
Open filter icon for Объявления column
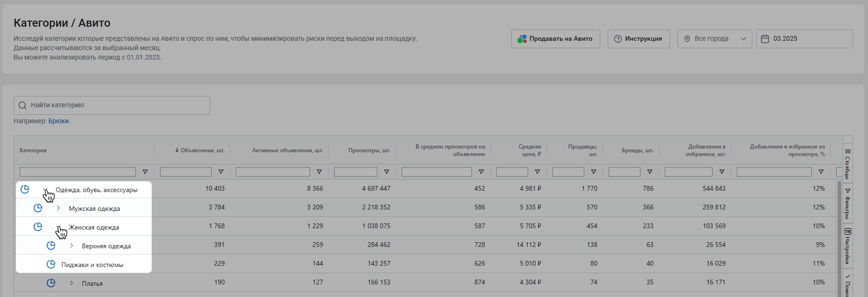(221, 172)
